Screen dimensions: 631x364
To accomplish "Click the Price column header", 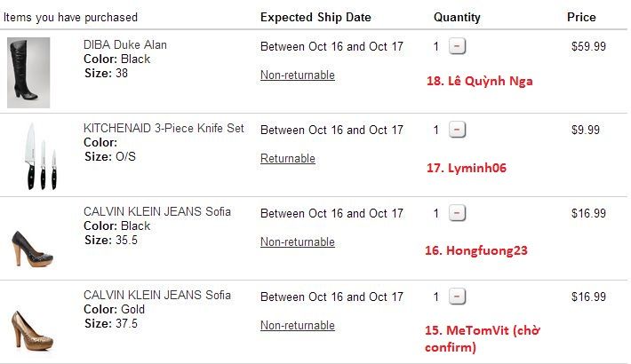I will (x=581, y=17).
